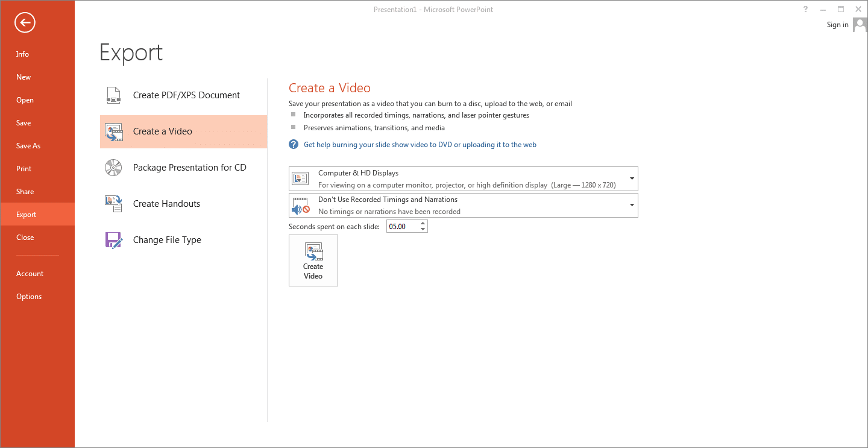Go to the Open page
868x448 pixels.
[37, 100]
